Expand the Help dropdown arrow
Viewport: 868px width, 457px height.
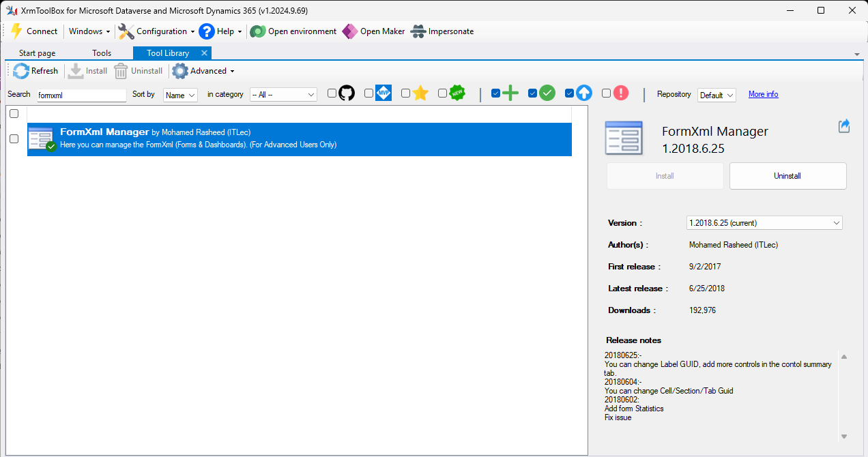(x=240, y=32)
